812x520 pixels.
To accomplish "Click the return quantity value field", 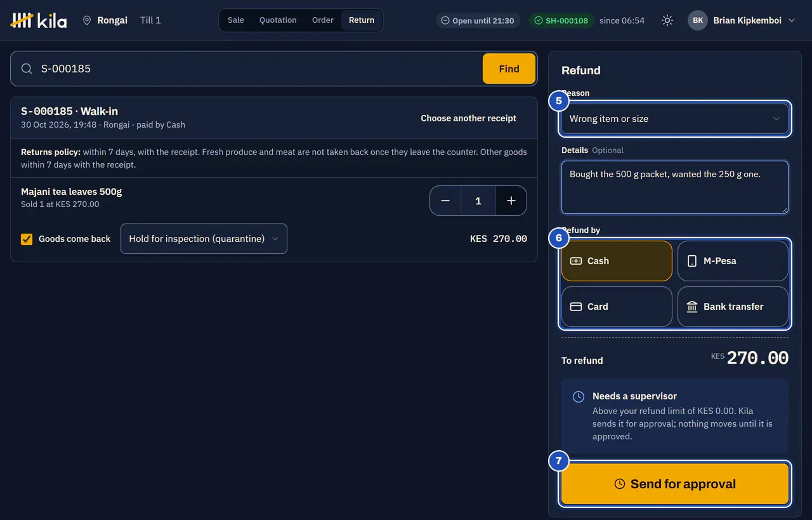I will pos(478,201).
